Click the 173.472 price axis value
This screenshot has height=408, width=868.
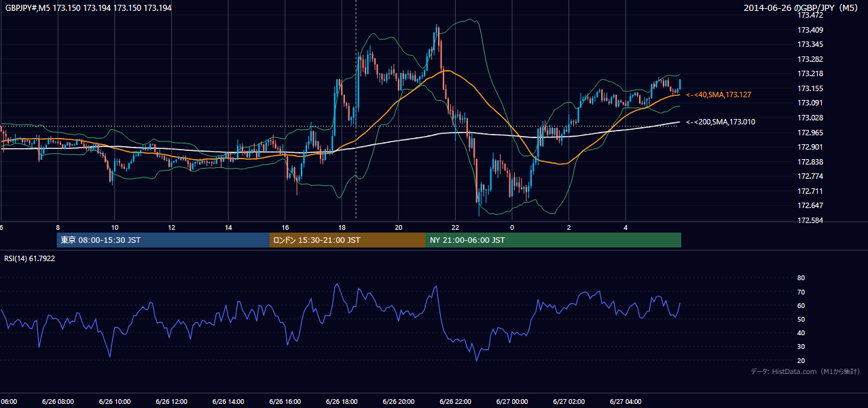pos(810,15)
